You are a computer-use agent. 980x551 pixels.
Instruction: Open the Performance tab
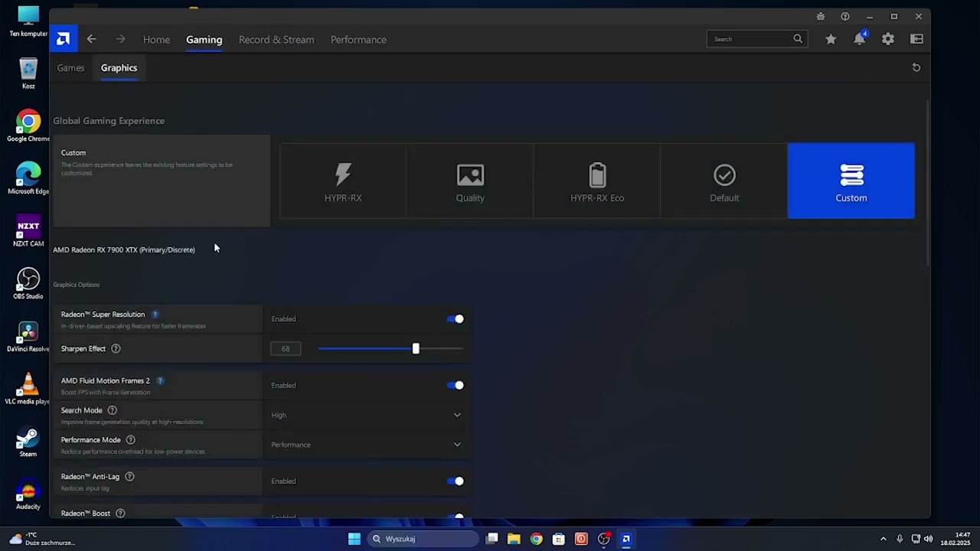358,40
